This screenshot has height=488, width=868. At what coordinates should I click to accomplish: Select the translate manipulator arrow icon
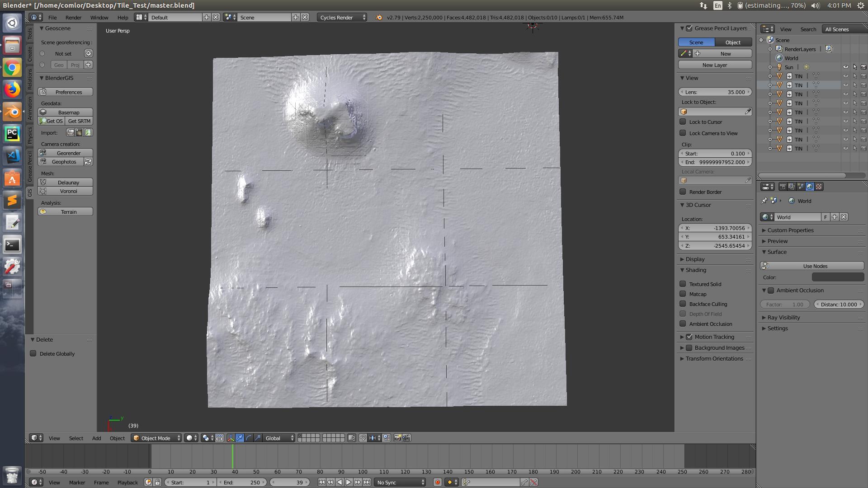[x=240, y=438]
